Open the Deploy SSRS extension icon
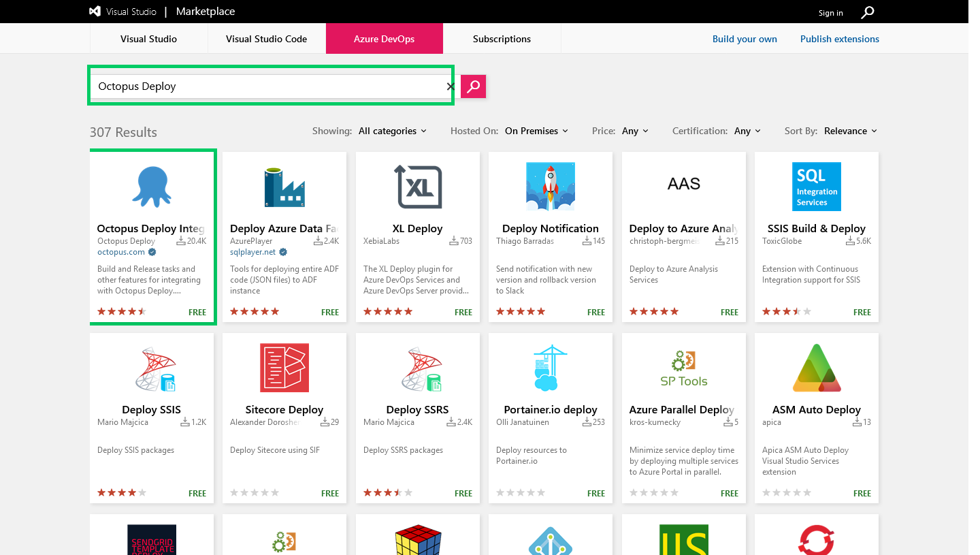980x555 pixels. (x=421, y=369)
